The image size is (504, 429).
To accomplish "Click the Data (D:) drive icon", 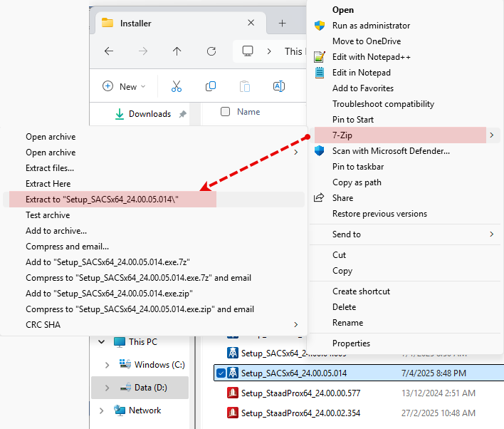I will click(126, 388).
